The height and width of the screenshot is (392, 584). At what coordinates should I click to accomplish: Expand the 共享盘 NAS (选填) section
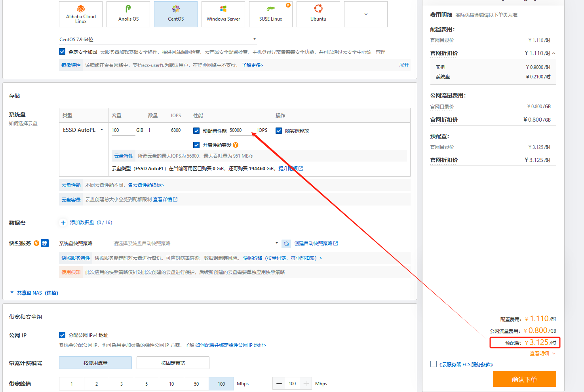tap(34, 293)
